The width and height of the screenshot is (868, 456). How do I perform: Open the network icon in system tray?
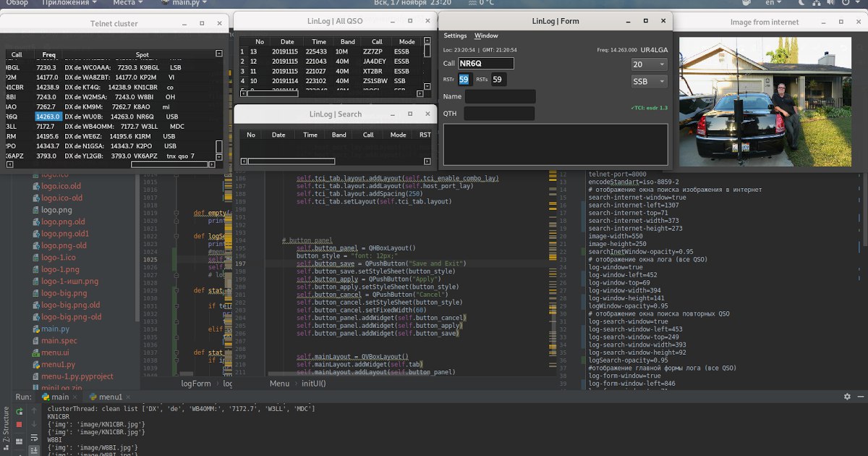[x=816, y=3]
